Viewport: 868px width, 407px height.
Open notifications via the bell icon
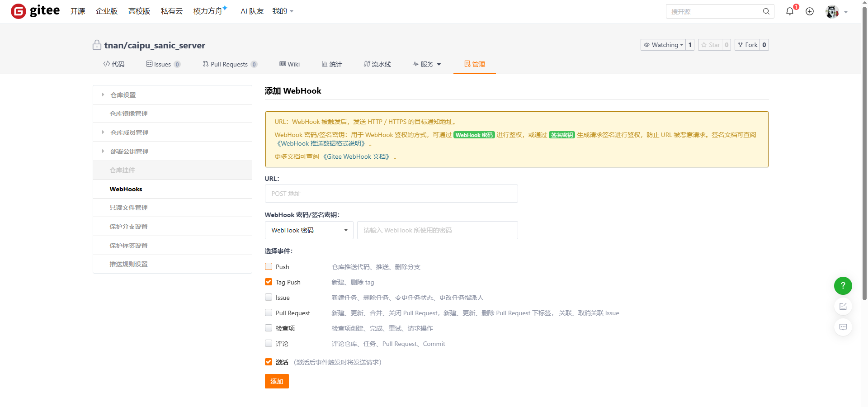point(789,11)
